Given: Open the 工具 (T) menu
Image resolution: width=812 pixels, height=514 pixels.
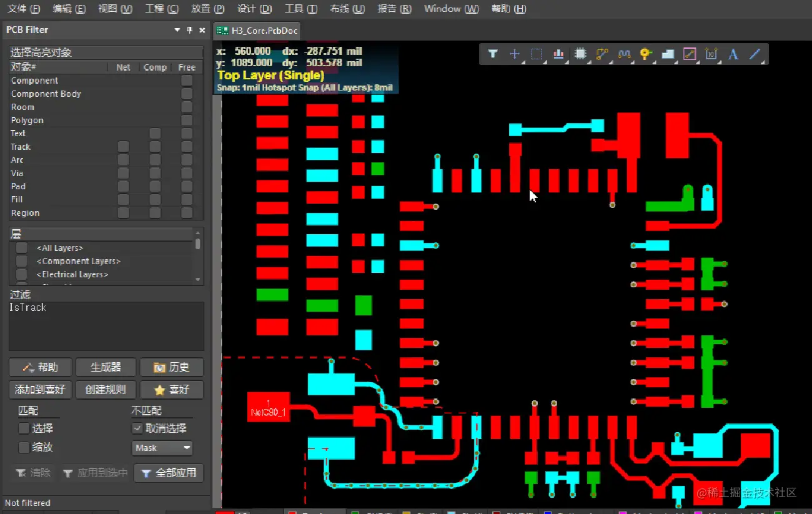Looking at the screenshot, I should tap(301, 9).
